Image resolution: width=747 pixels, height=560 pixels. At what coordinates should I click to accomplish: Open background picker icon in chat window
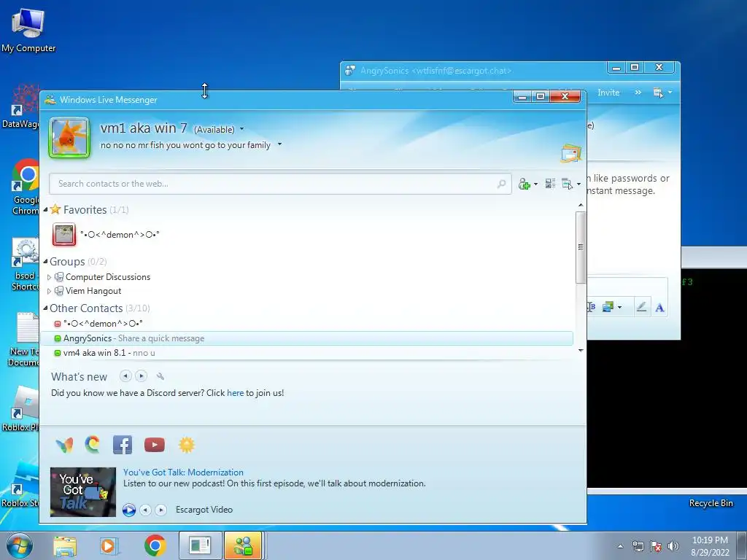click(608, 307)
